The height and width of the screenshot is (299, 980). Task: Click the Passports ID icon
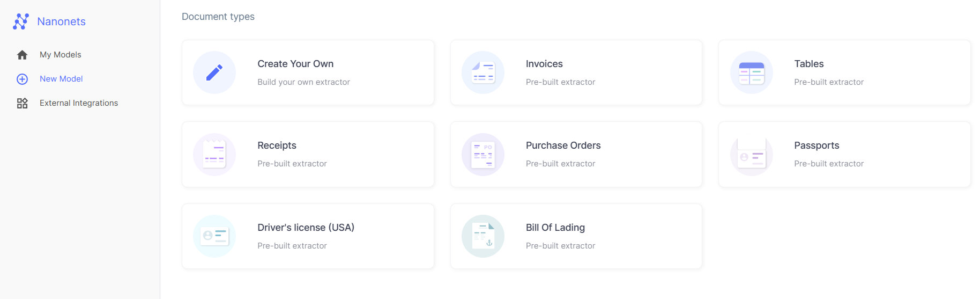coord(752,155)
